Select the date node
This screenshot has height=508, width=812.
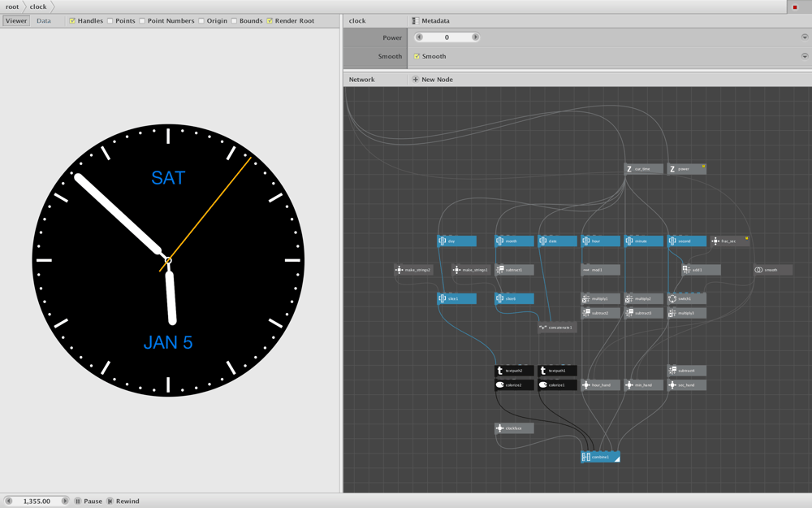click(x=557, y=241)
